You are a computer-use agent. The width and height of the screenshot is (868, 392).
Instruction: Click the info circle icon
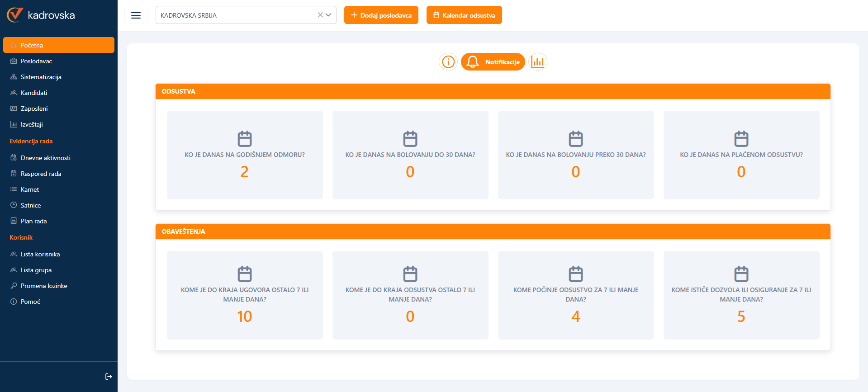448,62
